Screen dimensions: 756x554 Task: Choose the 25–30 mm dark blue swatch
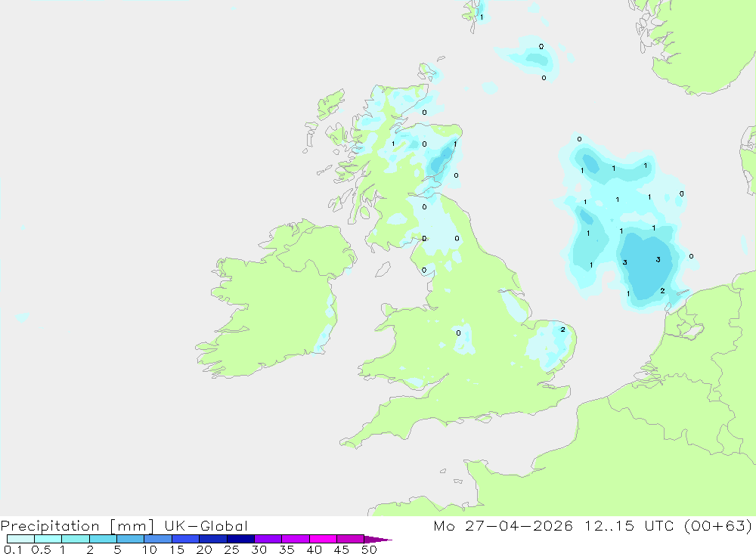point(240,539)
